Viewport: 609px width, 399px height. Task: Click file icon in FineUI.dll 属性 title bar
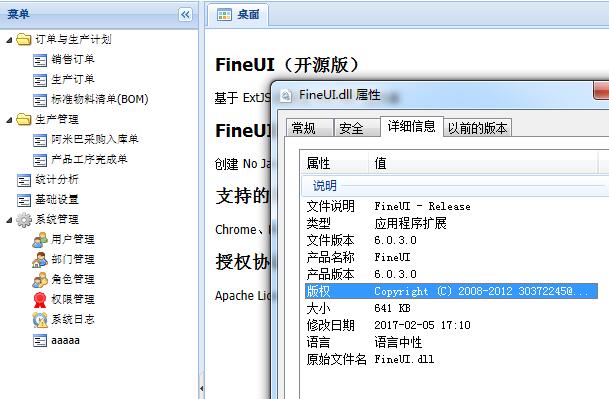coord(286,96)
